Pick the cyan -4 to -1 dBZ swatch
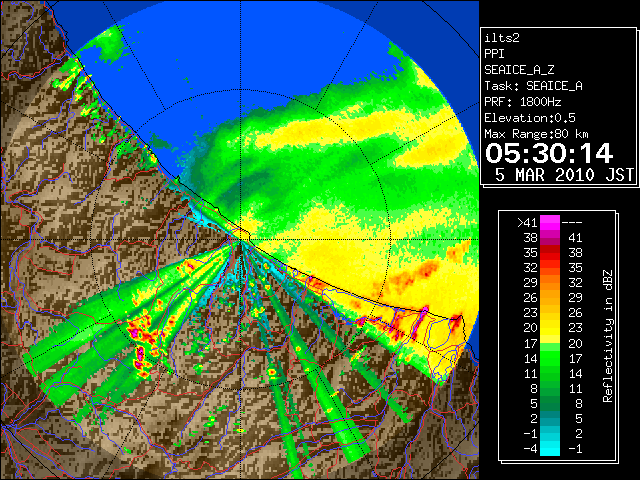This screenshot has width=640, height=480. point(550,448)
